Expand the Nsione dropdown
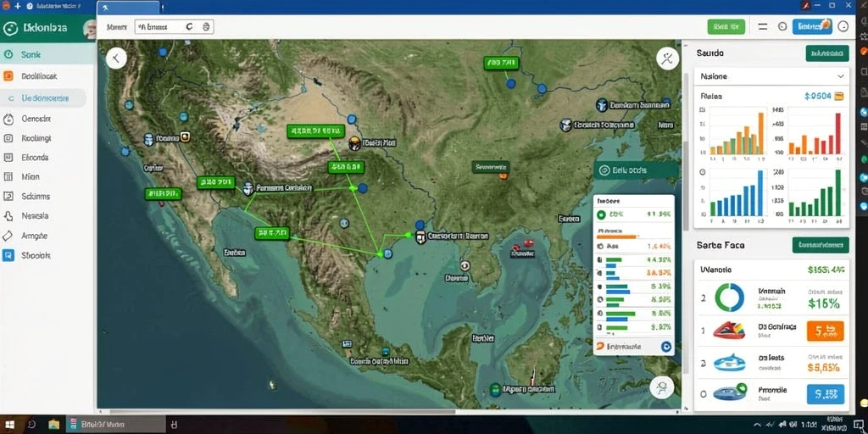This screenshot has width=868, height=434. pos(771,76)
